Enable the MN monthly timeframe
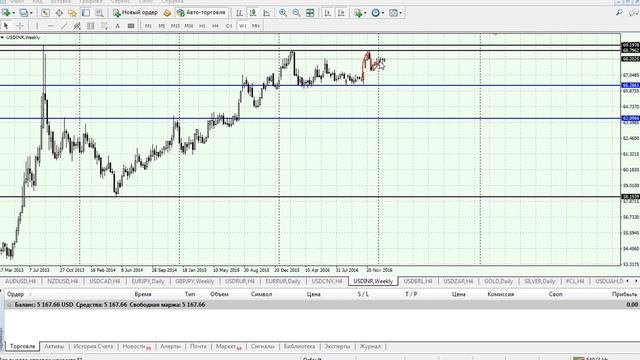 click(256, 26)
